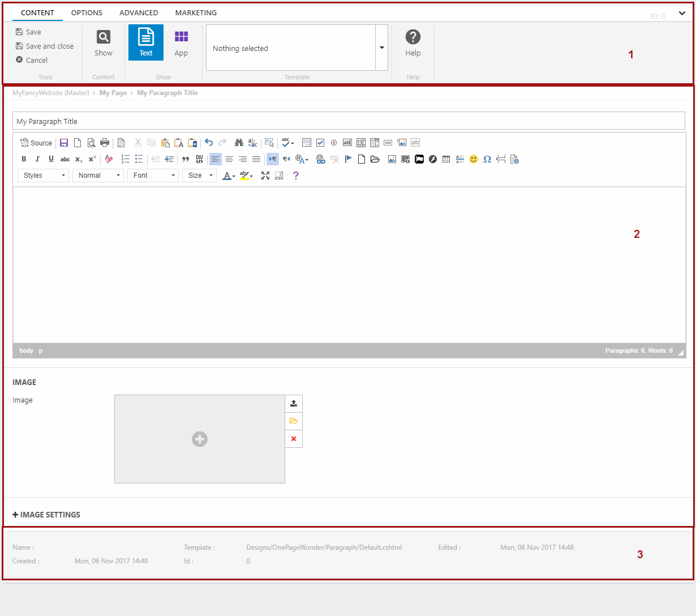Click the Find binoculars icon
Screen dimensions: 696x616
pos(239,143)
